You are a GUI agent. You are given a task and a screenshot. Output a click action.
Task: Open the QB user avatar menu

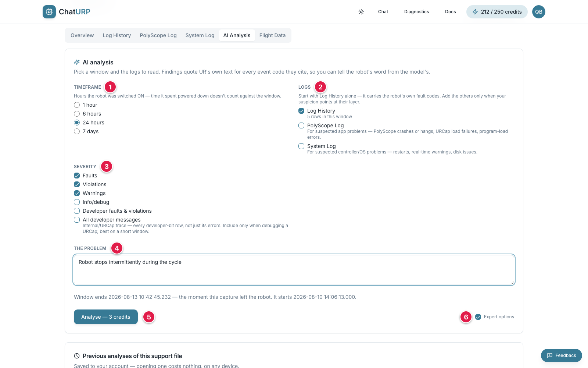(x=539, y=12)
